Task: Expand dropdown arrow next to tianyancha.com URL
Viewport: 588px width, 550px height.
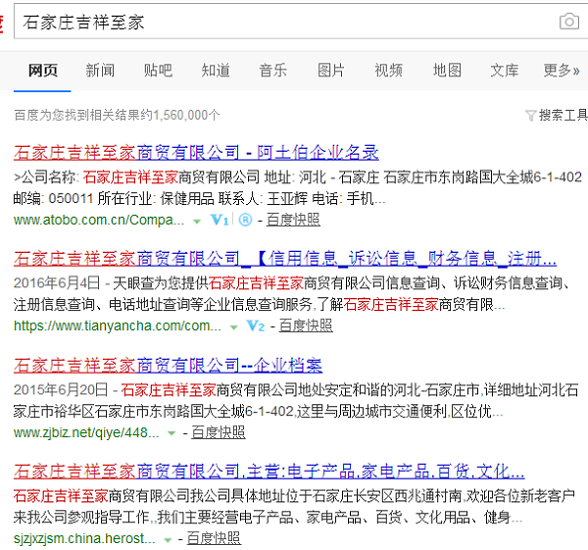Action: click(x=234, y=328)
